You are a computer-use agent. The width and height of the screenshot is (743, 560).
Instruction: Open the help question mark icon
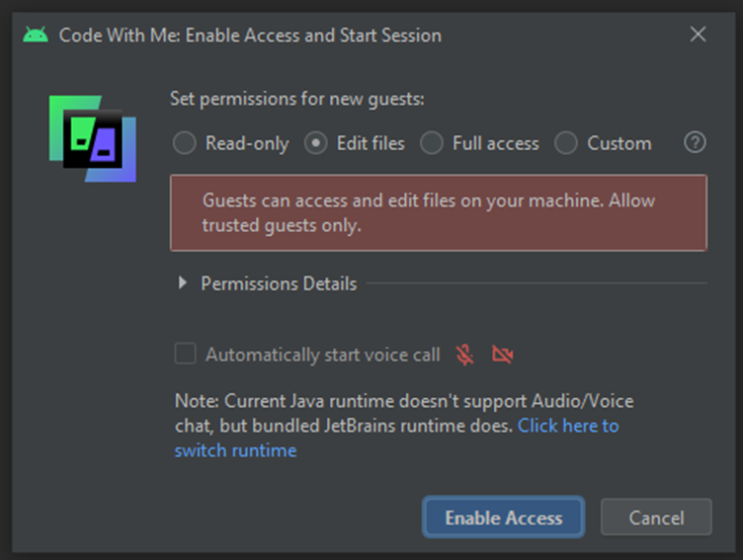coord(695,142)
